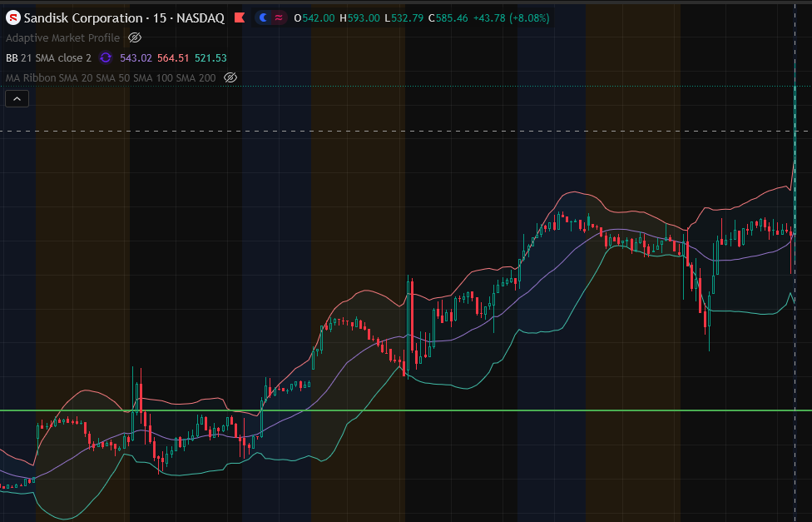Click the blue moon session icon
Image resolution: width=812 pixels, height=522 pixels.
(x=264, y=18)
